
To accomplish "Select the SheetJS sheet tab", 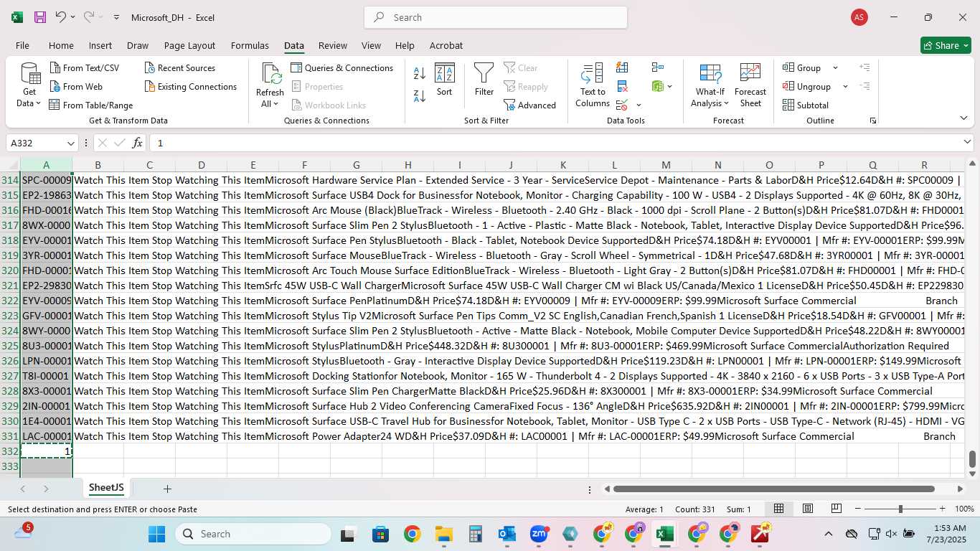I will [x=106, y=488].
